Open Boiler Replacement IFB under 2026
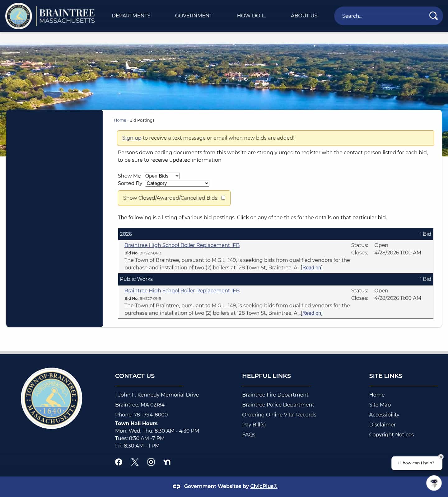Image resolution: width=448 pixels, height=497 pixels. pos(182,245)
